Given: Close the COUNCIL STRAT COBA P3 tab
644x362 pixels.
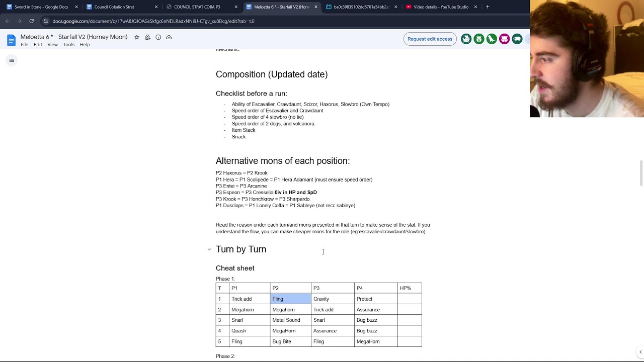Looking at the screenshot, I should pos(236,7).
